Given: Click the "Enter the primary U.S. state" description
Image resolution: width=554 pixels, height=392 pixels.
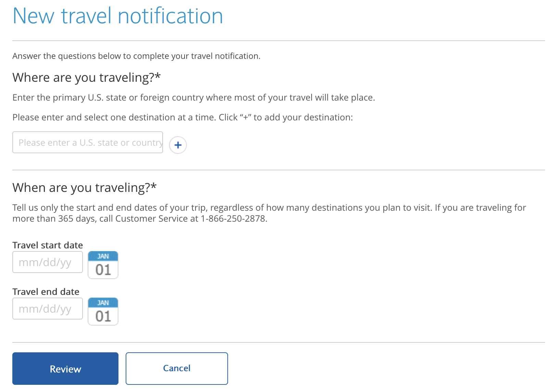Looking at the screenshot, I should click(193, 98).
